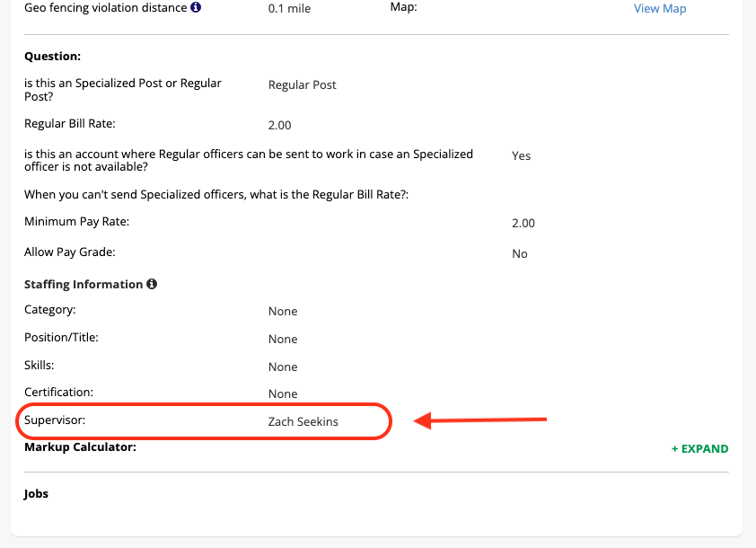Click the Skills None value
Image resolution: width=756 pixels, height=548 pixels.
click(282, 367)
